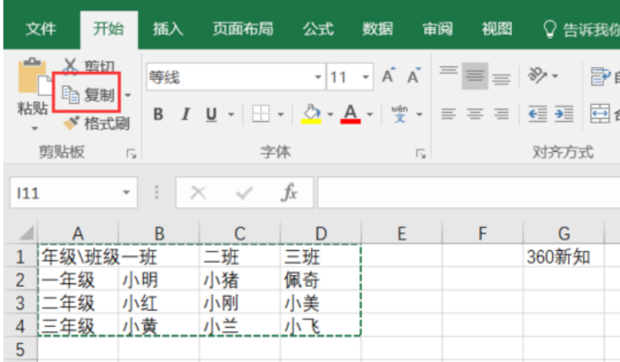620x362 pixels.
Task: Click the confirm (checkmark) formula button
Action: click(244, 193)
